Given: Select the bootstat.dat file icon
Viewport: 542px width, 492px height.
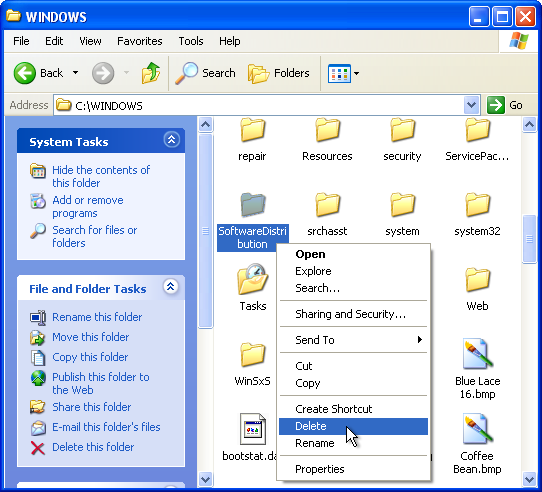Looking at the screenshot, I should 253,429.
